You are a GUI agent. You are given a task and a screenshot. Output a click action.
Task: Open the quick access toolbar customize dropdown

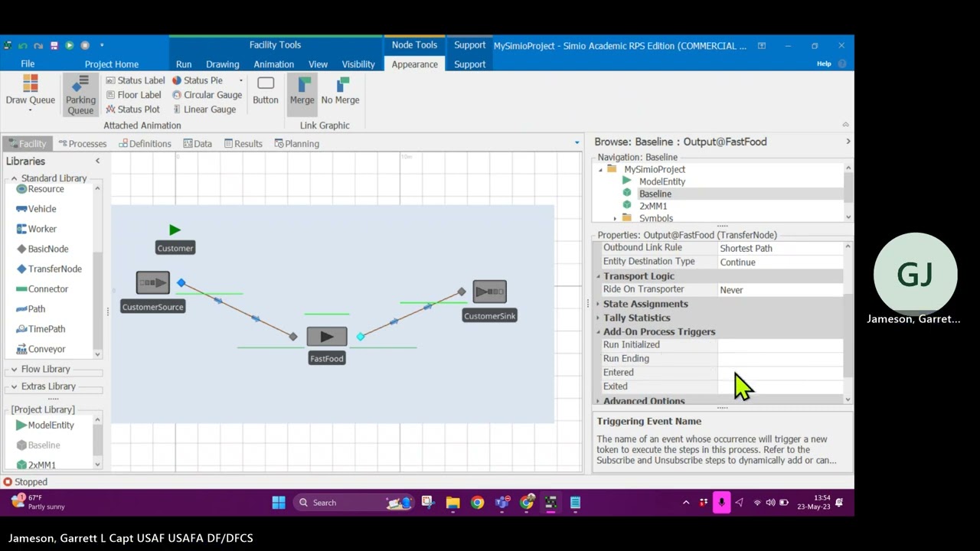click(x=102, y=46)
